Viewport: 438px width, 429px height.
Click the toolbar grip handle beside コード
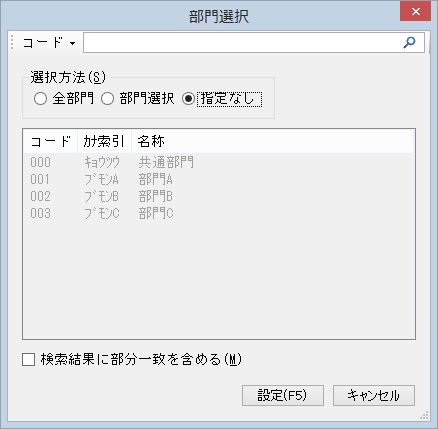click(x=12, y=43)
